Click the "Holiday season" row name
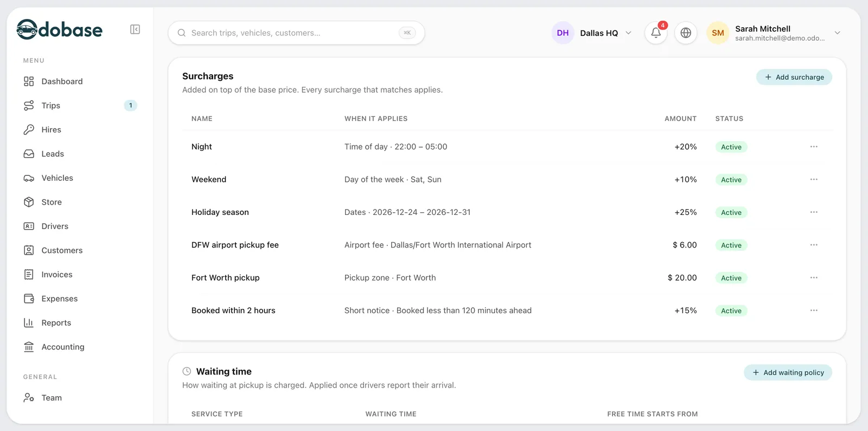868x431 pixels. click(x=220, y=212)
